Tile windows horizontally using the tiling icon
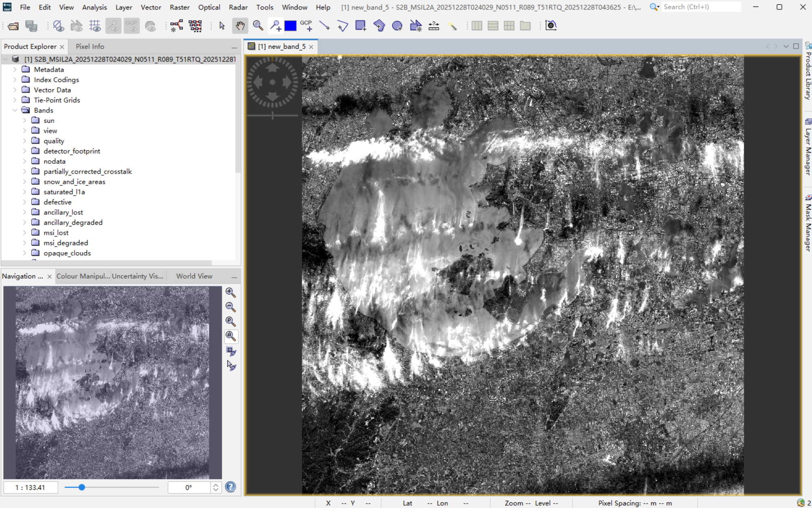The width and height of the screenshot is (812, 508). click(x=493, y=25)
